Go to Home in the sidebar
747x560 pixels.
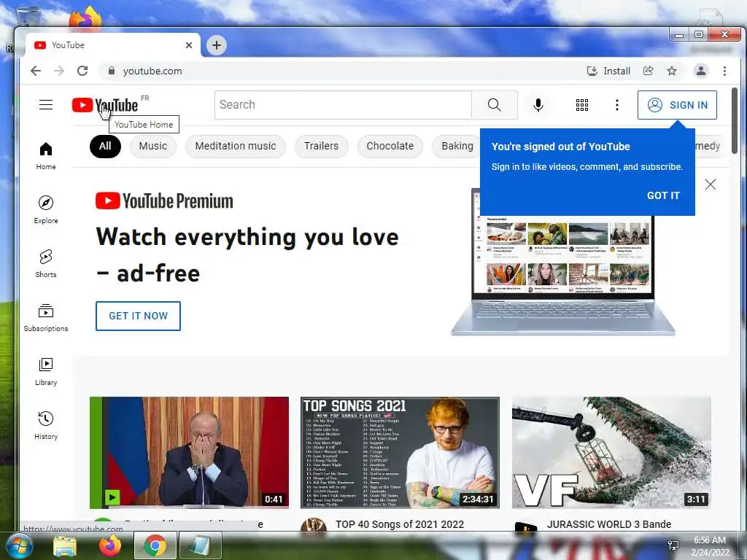point(46,156)
